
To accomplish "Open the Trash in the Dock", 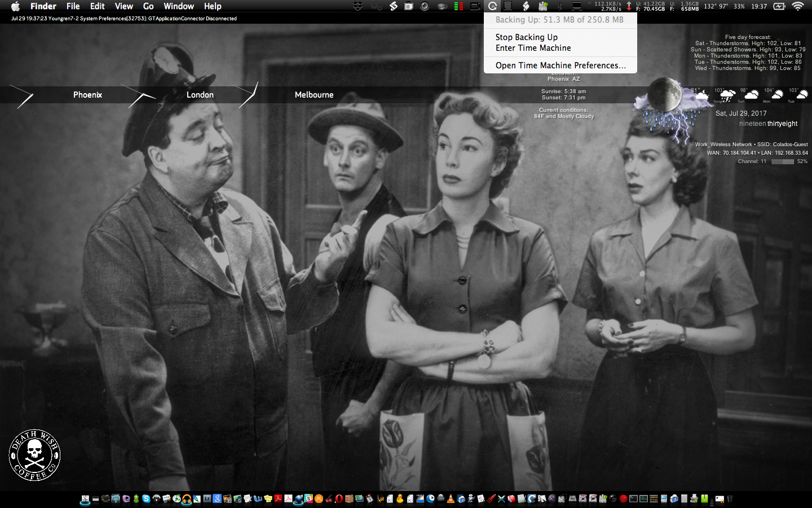I will point(729,499).
